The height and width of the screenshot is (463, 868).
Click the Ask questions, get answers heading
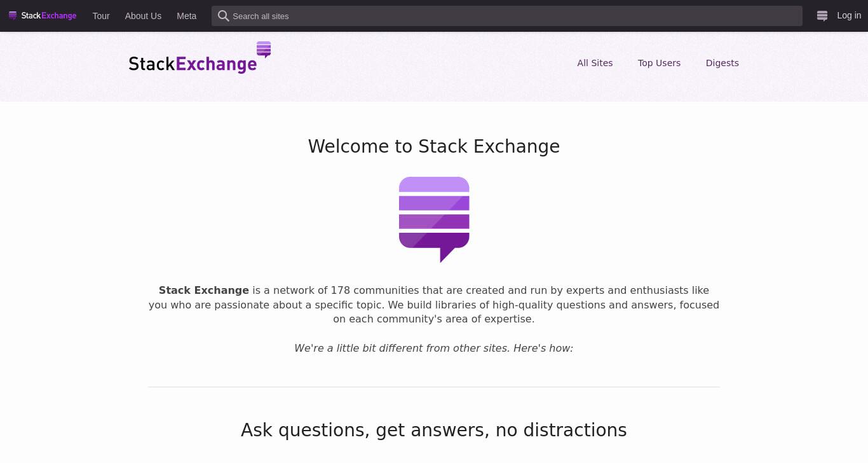434,430
